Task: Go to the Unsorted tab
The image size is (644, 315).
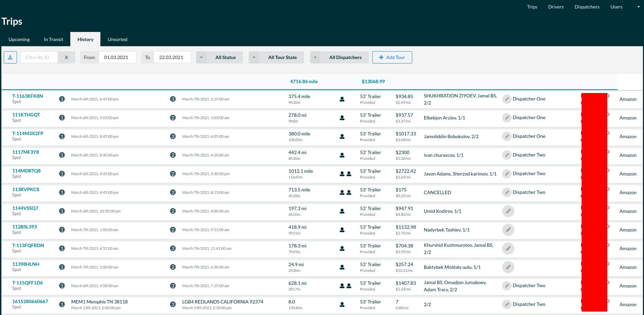Action: pos(117,39)
